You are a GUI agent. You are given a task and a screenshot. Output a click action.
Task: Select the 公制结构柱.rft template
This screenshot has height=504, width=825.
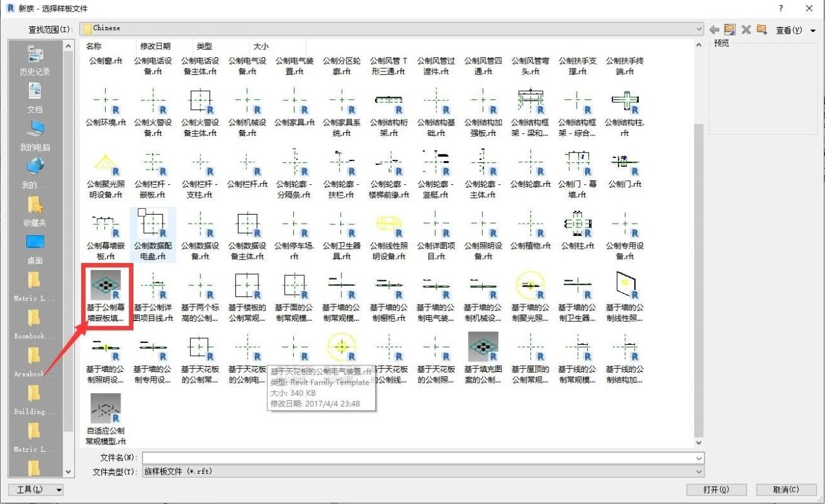pos(625,113)
